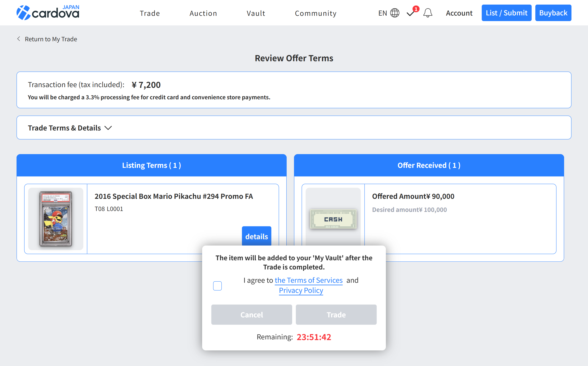Open the Mario Pikachu card thumbnail
The width and height of the screenshot is (588, 366).
coord(56,219)
